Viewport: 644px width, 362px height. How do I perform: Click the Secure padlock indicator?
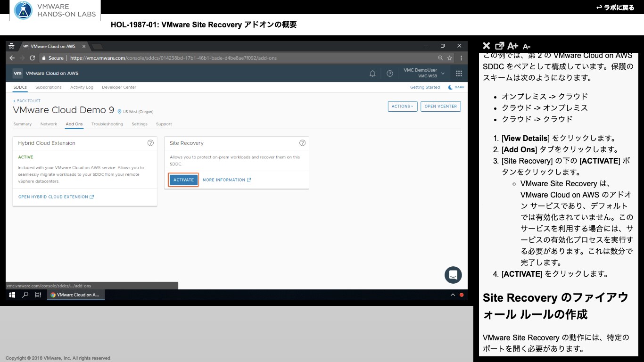tap(52, 58)
